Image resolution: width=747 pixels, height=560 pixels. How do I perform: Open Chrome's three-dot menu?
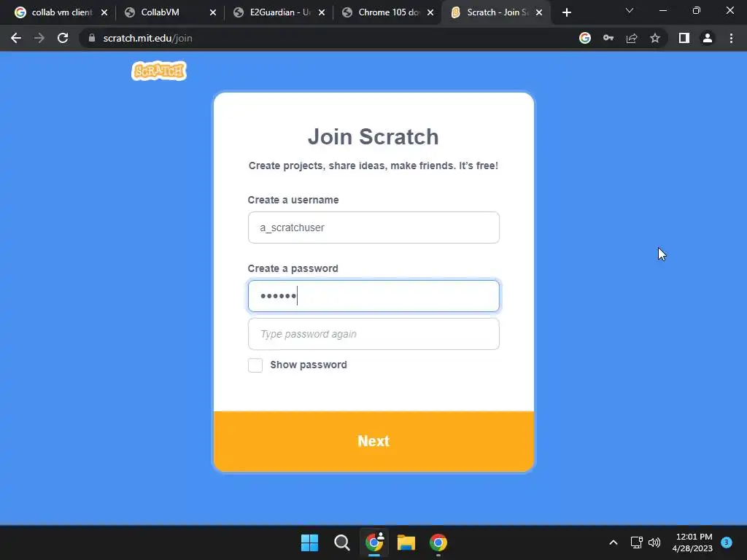731,38
